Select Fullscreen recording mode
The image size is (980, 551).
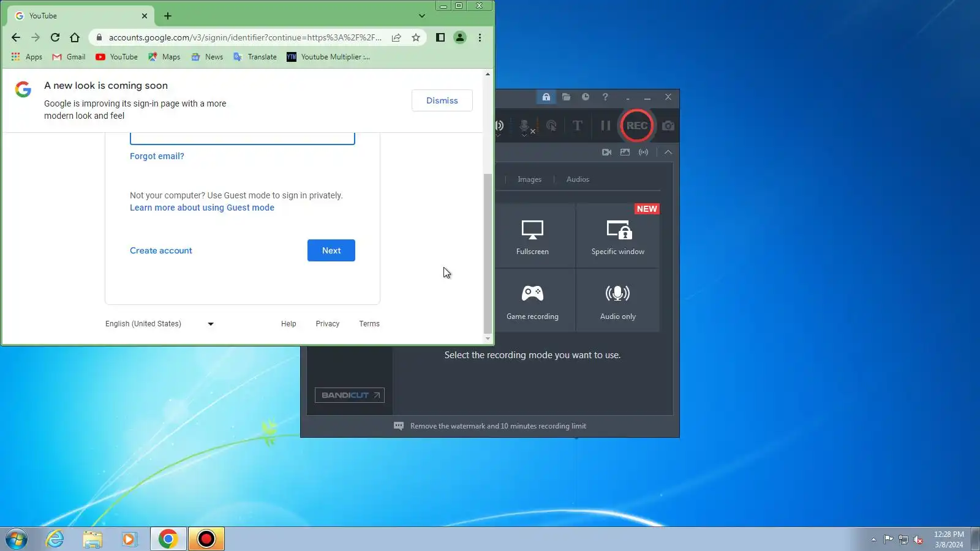(532, 236)
